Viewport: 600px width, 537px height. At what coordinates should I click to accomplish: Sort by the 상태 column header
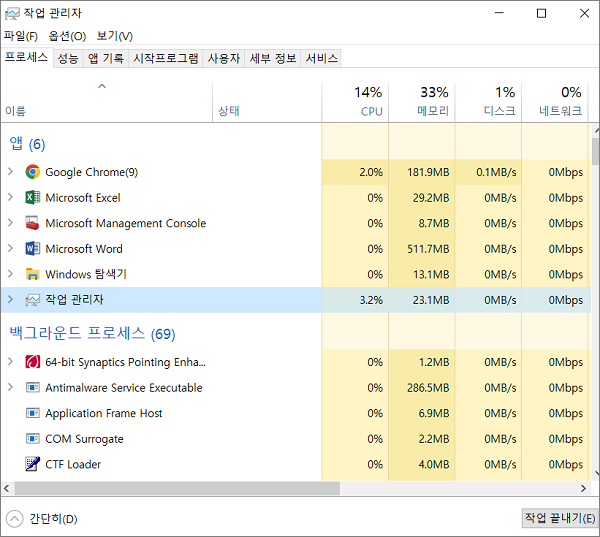coord(267,102)
